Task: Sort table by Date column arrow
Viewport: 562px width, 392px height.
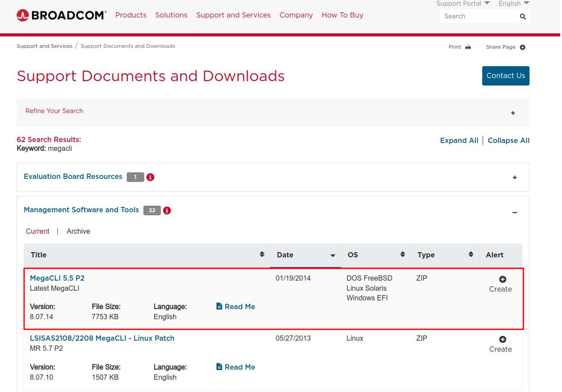Action: (333, 256)
